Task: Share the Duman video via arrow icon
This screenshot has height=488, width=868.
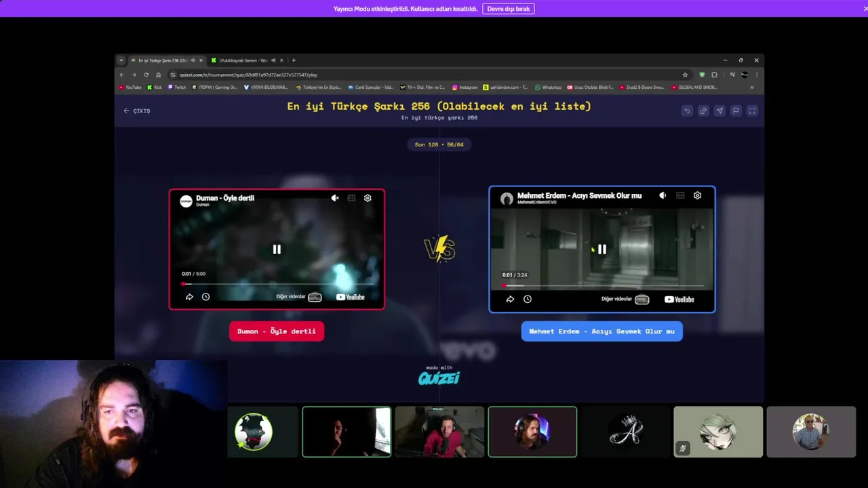Action: coord(189,297)
